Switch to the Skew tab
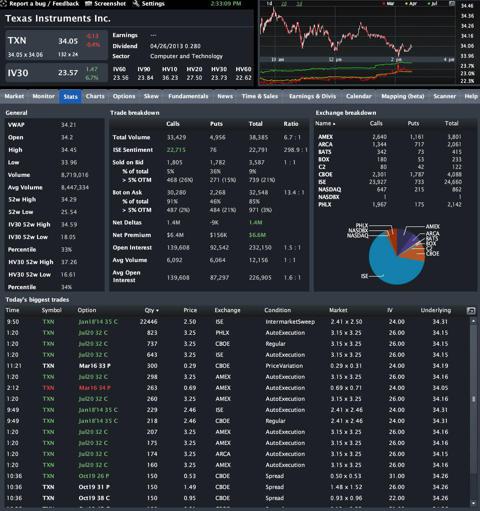Viewport: 480px width, 511px height. tap(151, 96)
